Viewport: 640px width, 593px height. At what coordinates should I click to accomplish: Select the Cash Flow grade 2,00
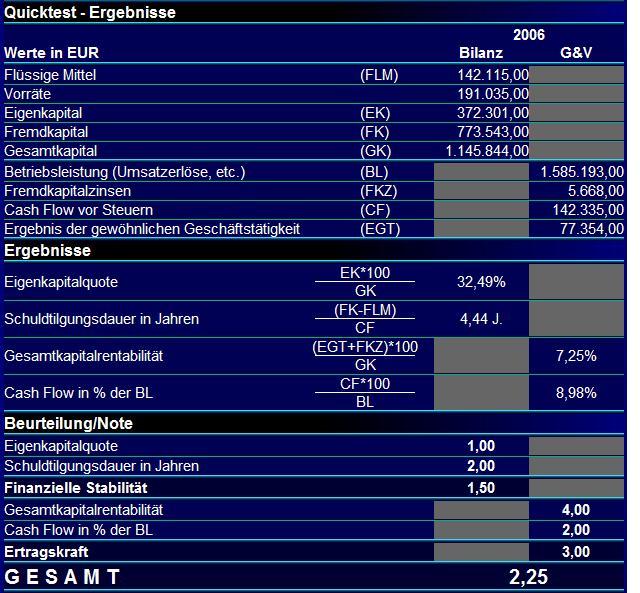click(576, 530)
